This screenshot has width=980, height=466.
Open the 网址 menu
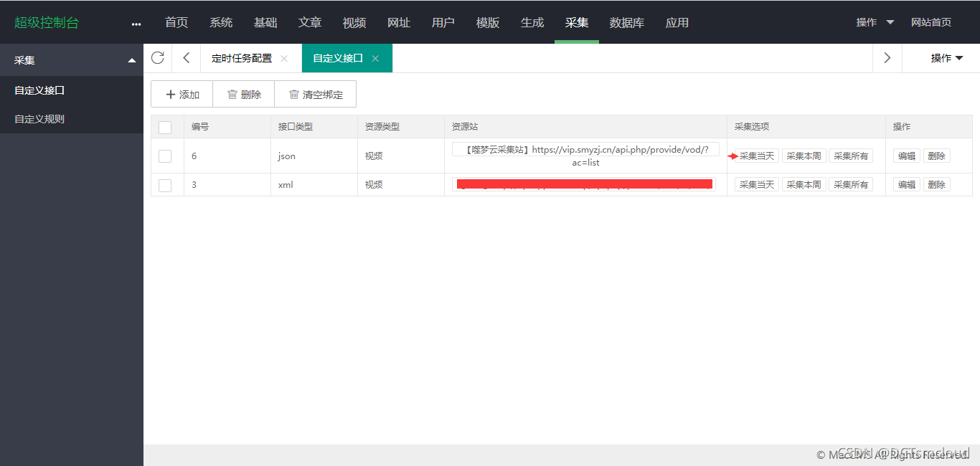point(399,22)
